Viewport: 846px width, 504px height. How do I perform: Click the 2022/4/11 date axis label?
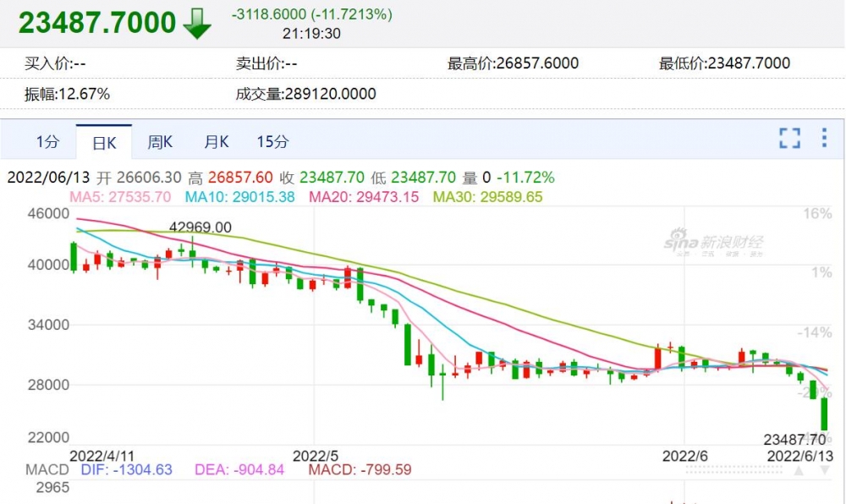coord(102,456)
